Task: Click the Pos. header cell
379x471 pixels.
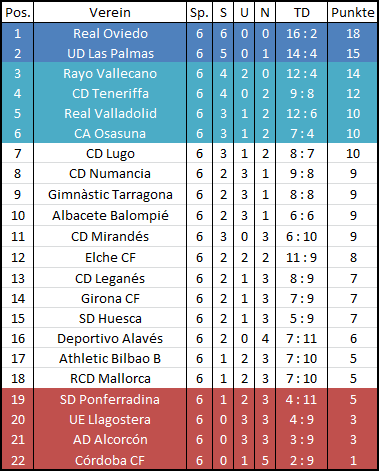Action: (18, 13)
